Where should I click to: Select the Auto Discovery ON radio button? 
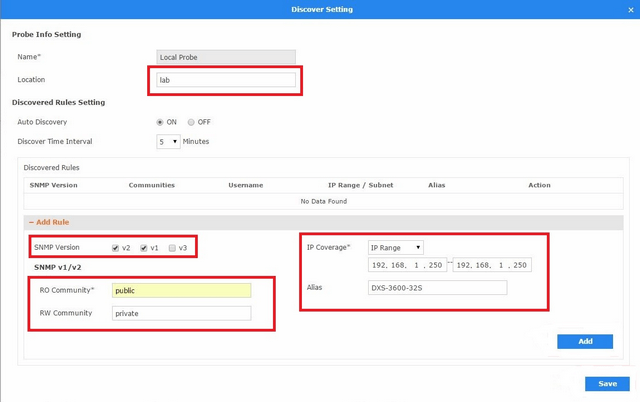coord(160,122)
